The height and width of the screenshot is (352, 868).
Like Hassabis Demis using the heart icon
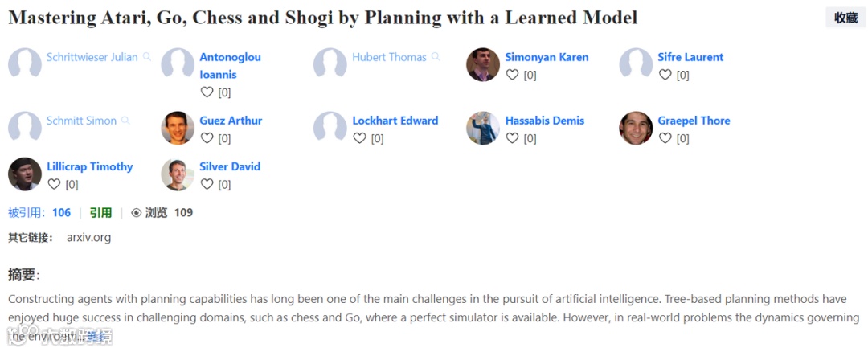pos(512,138)
